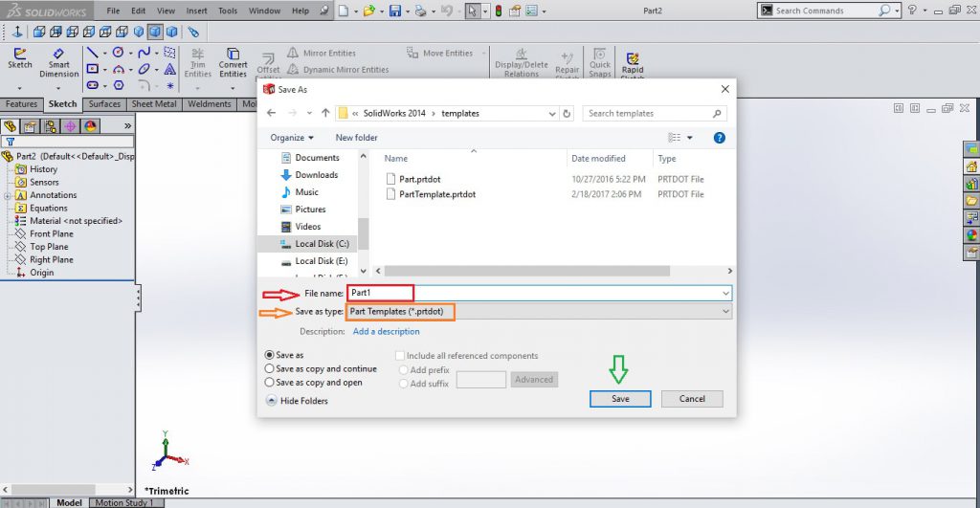Select the Straight Slot sketch tool

point(93,85)
